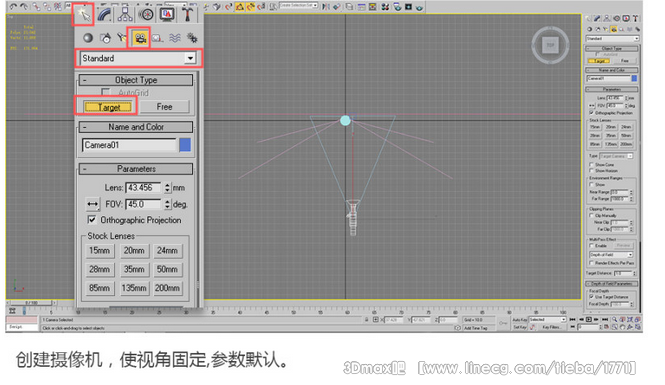Enable the Clip Manually checkbox
Image resolution: width=665 pixels, height=385 pixels.
click(591, 215)
